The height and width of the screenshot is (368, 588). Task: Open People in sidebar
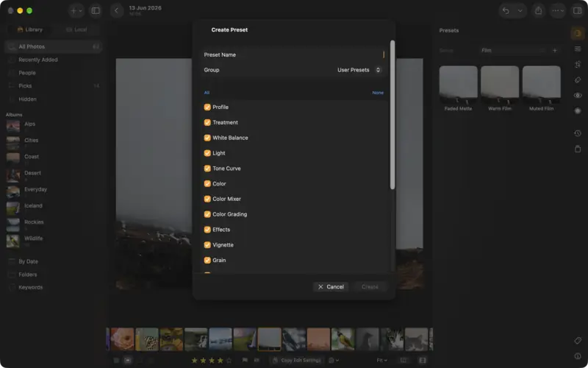coord(54,73)
